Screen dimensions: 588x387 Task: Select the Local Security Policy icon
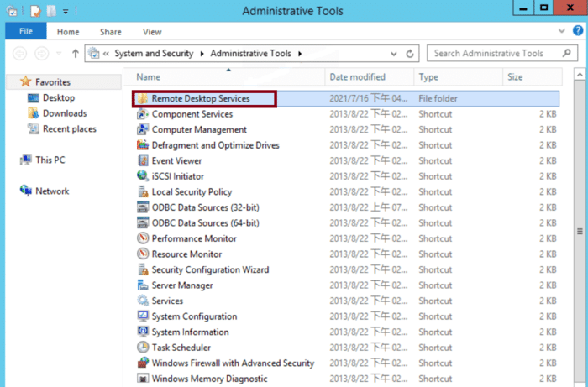143,191
